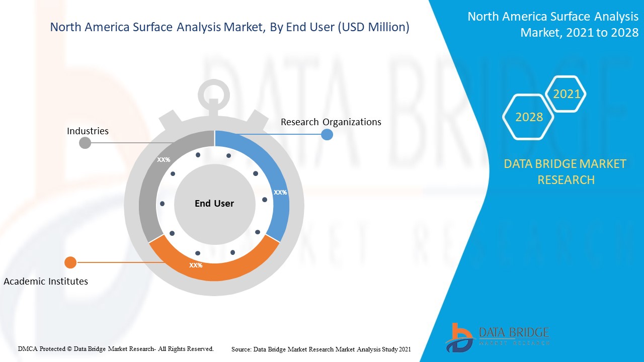
Task: Click the chart title By End User heading
Action: point(229,27)
